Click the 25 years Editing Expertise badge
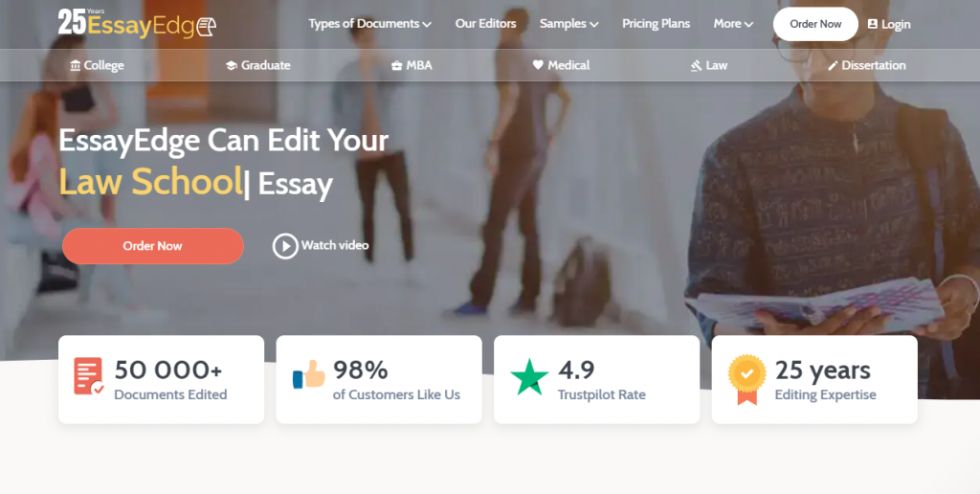The width and height of the screenshot is (980, 494). click(x=746, y=379)
